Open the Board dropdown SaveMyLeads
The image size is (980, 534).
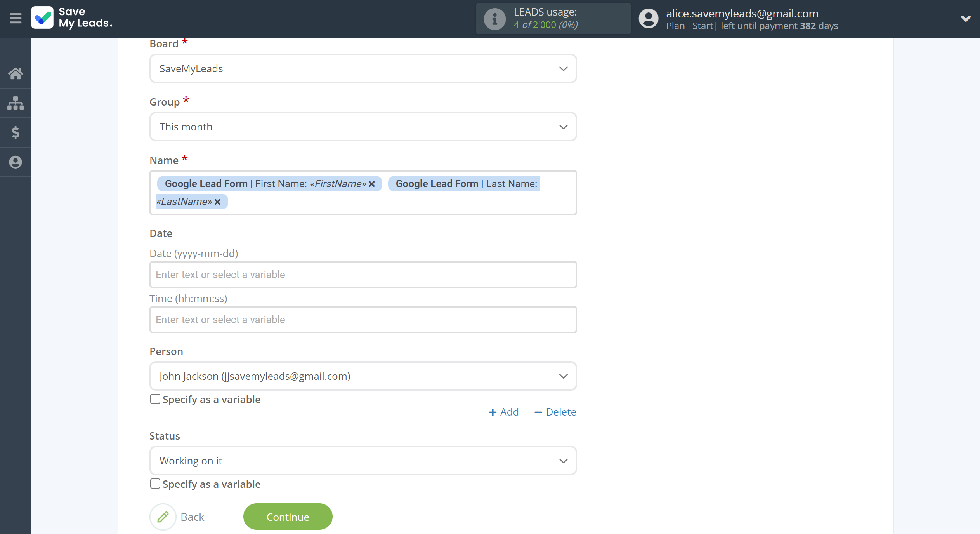coord(363,68)
